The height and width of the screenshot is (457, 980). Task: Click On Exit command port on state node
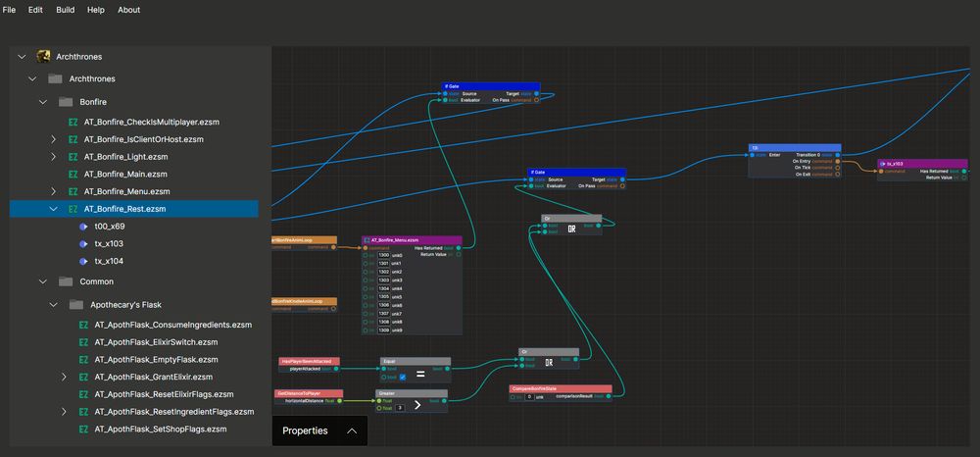(x=837, y=175)
